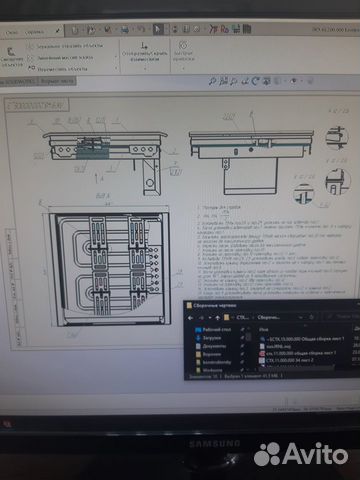Expand Быстрые привязки dropdown arrow
Image resolution: width=360 pixels, height=480 pixels.
(183, 68)
